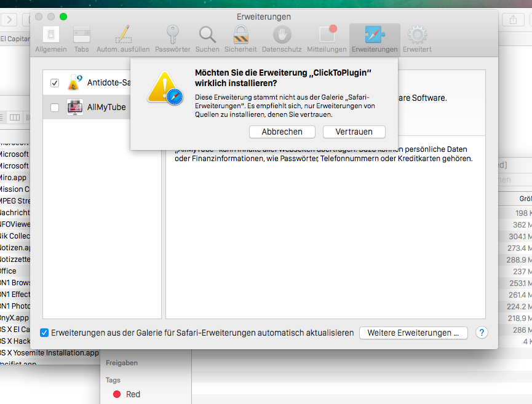Click the Weitere Erweiterungen button
This screenshot has width=532, height=404.
413,333
